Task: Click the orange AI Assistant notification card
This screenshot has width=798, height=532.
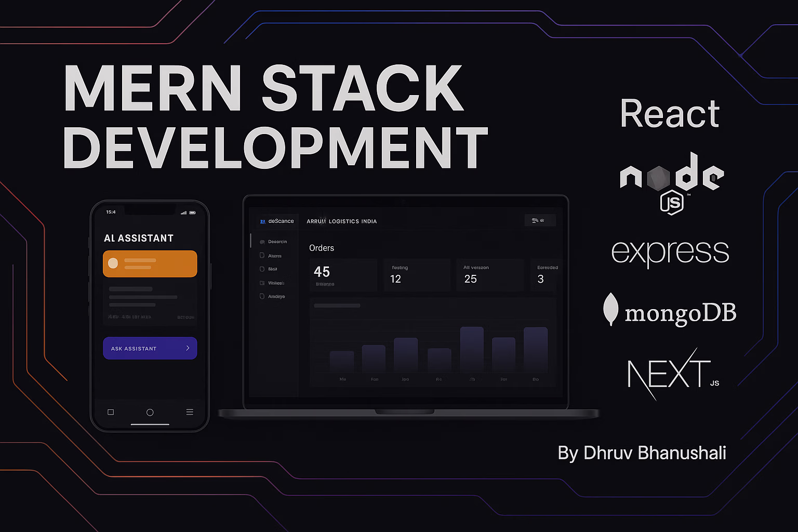Action: pos(150,263)
